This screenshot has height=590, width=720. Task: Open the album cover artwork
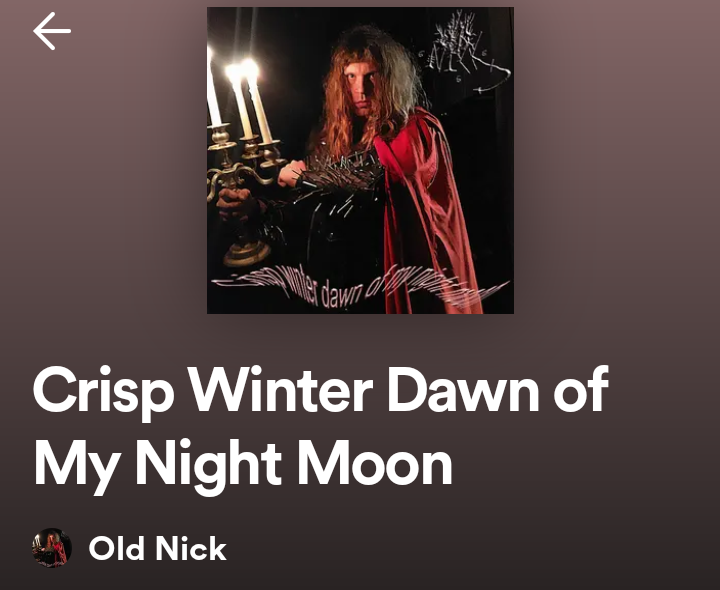click(x=360, y=161)
